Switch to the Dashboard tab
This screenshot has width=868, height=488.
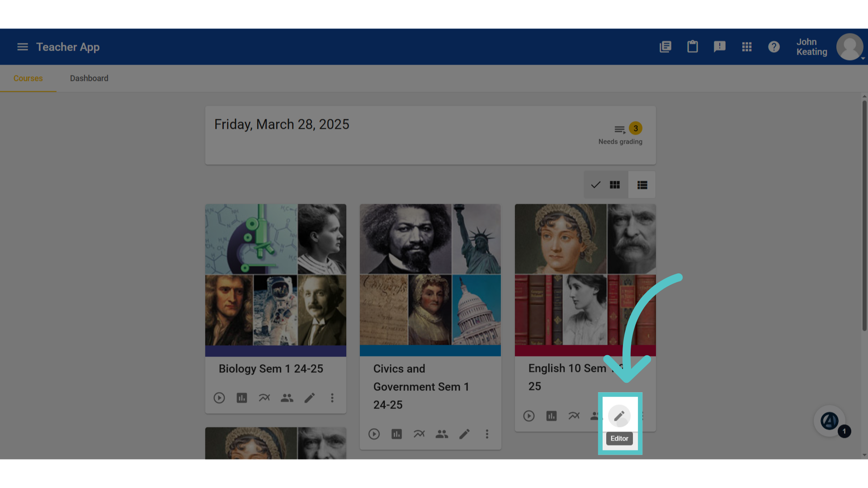coord(89,79)
